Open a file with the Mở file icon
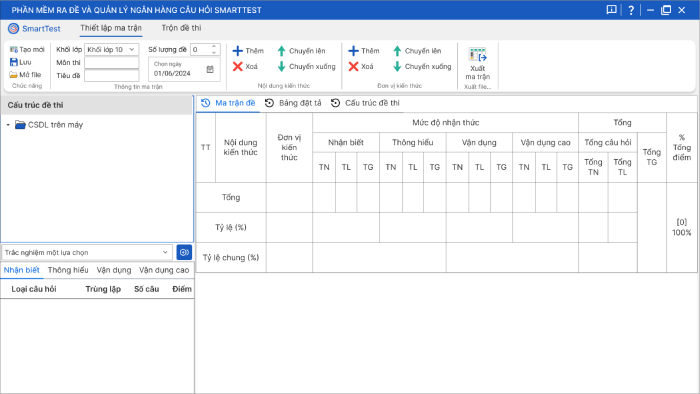 point(14,75)
